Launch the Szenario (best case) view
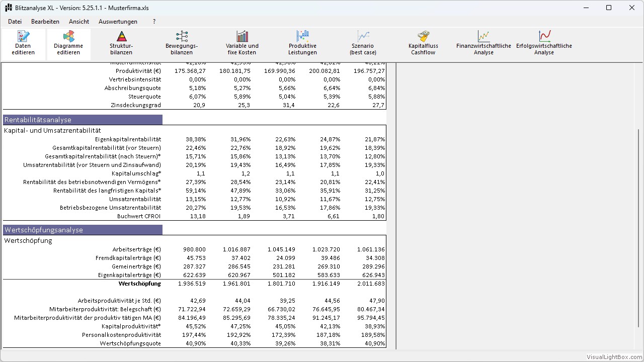The height and width of the screenshot is (362, 644). click(363, 44)
